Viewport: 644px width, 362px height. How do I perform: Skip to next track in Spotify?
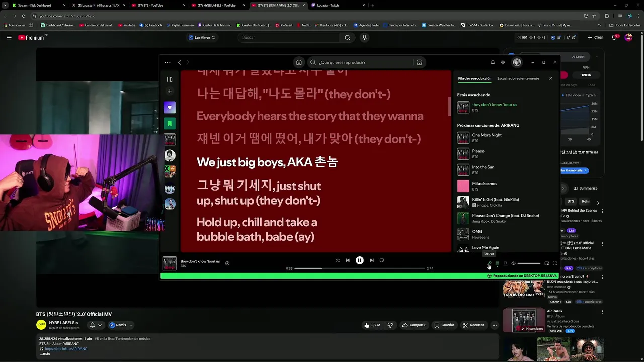(372, 260)
